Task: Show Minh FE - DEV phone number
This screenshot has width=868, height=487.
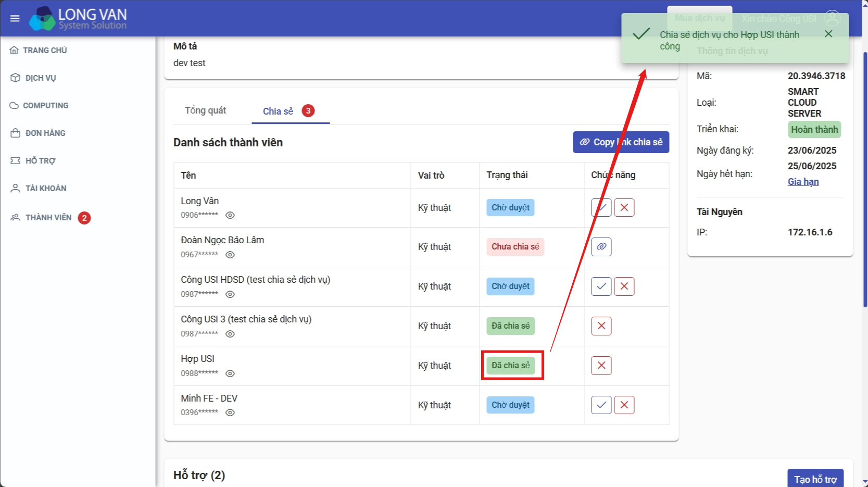Action: pyautogui.click(x=230, y=413)
